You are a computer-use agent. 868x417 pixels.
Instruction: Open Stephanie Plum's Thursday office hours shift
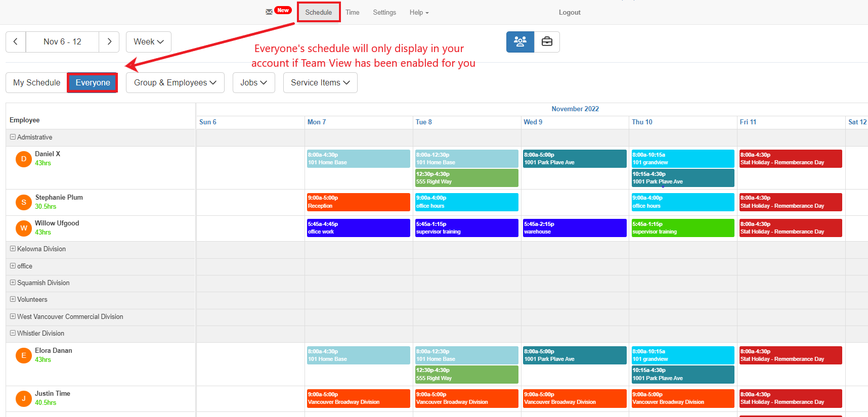(683, 202)
